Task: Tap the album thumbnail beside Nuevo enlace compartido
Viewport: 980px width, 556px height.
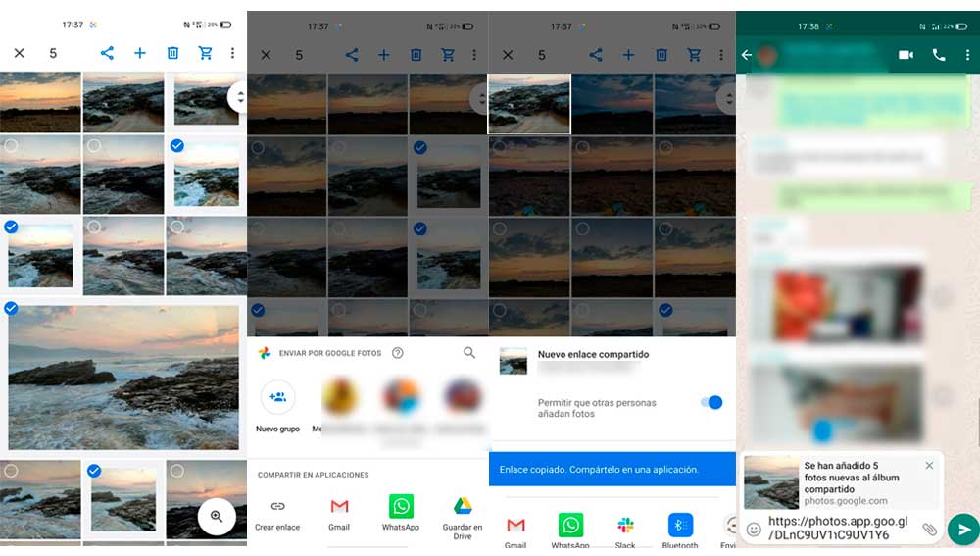Action: pos(514,361)
